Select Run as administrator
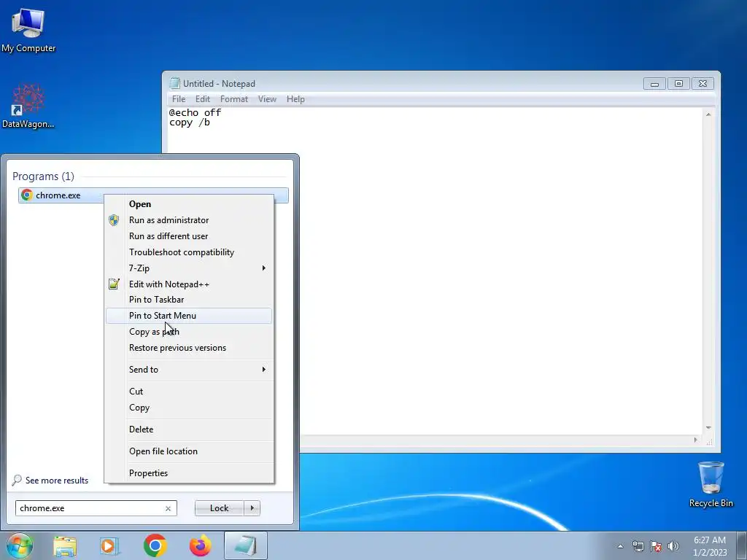The image size is (747, 560). [x=189, y=220]
